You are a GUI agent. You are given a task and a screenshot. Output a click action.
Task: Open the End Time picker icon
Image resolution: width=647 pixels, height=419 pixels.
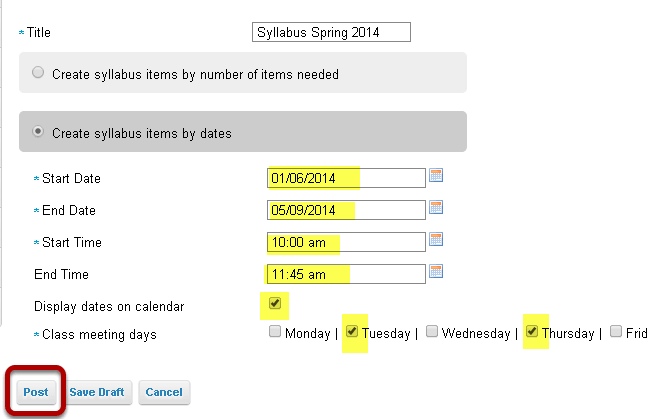click(x=436, y=271)
